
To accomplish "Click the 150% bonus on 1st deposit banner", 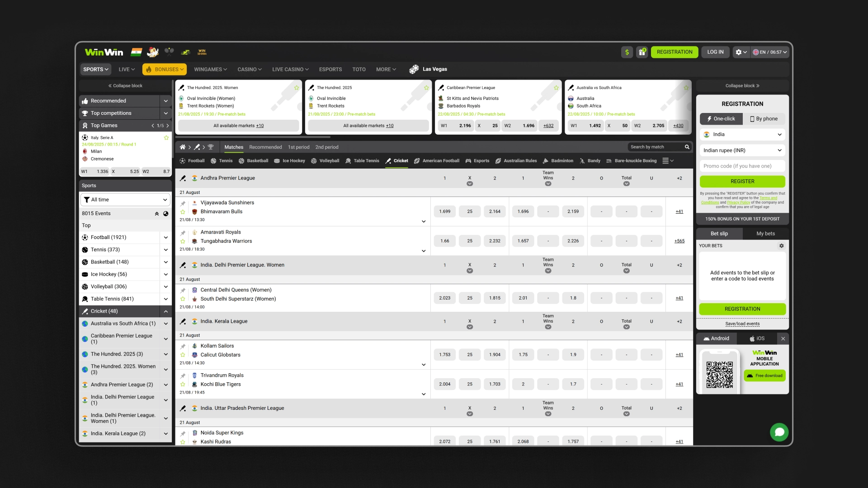I will pyautogui.click(x=742, y=219).
